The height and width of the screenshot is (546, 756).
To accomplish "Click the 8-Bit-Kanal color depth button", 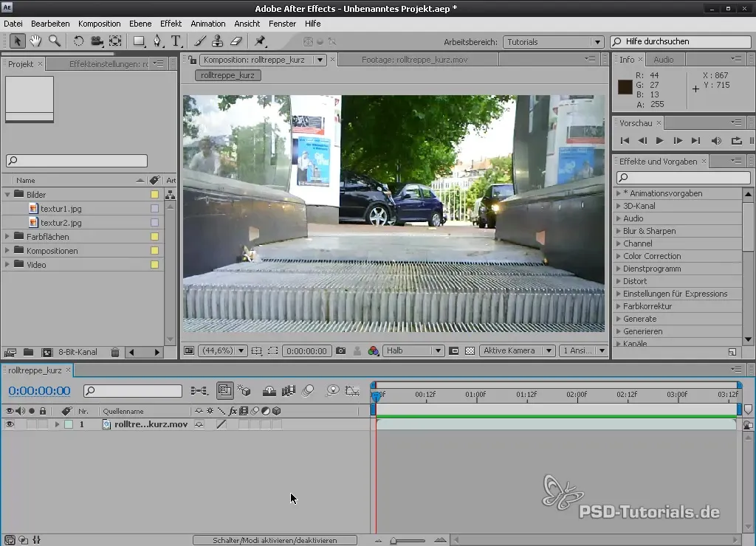I will pyautogui.click(x=78, y=352).
